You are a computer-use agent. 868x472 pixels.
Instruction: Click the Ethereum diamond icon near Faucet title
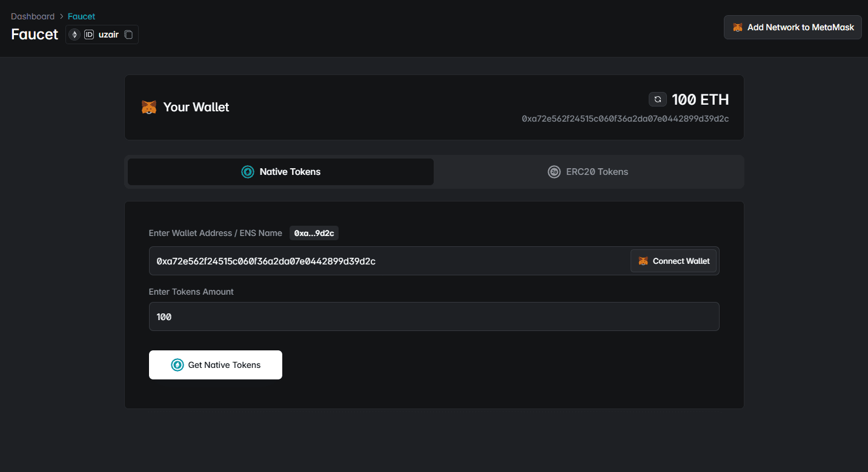pyautogui.click(x=74, y=34)
